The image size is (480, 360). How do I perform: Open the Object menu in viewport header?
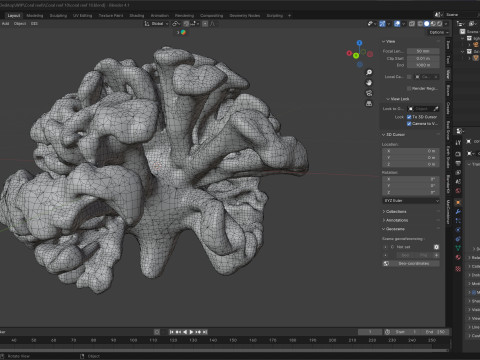(x=20, y=24)
